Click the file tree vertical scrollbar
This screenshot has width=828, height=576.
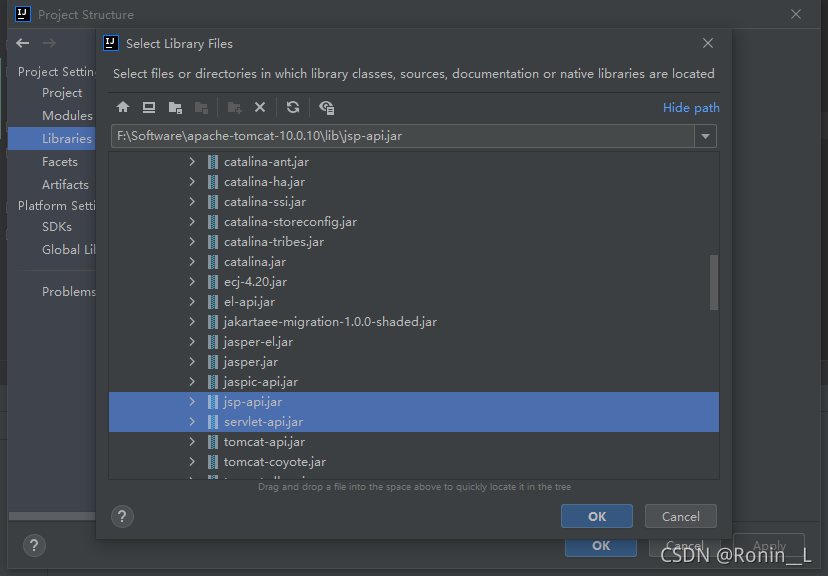pos(714,282)
